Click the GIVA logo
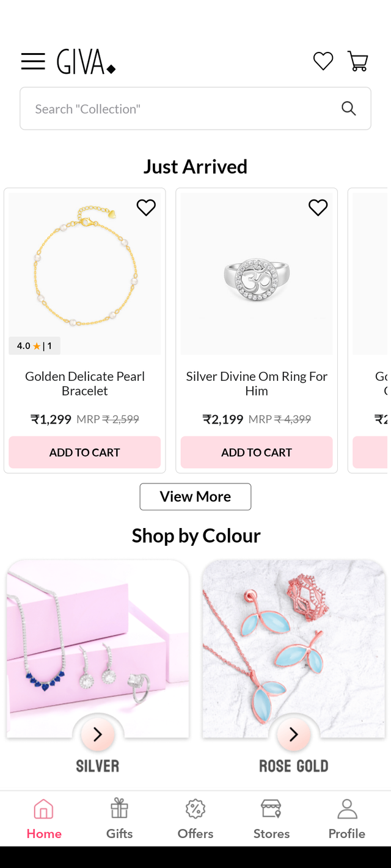 point(86,62)
